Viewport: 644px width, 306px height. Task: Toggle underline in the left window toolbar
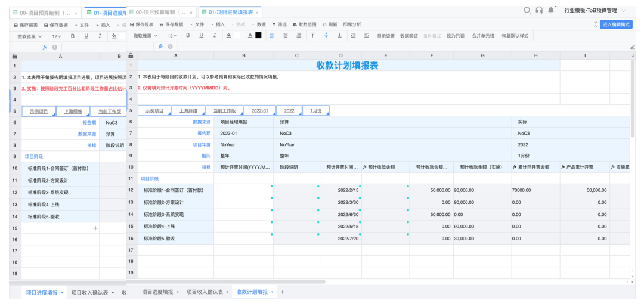pos(86,36)
